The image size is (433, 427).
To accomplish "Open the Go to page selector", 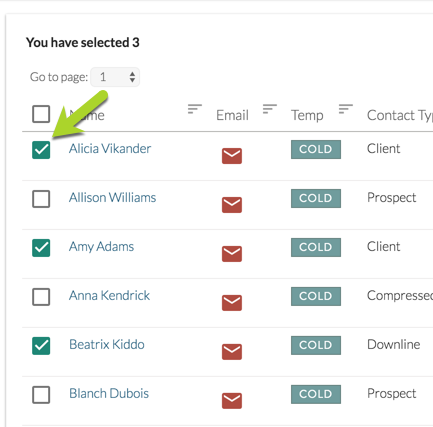I will [115, 77].
